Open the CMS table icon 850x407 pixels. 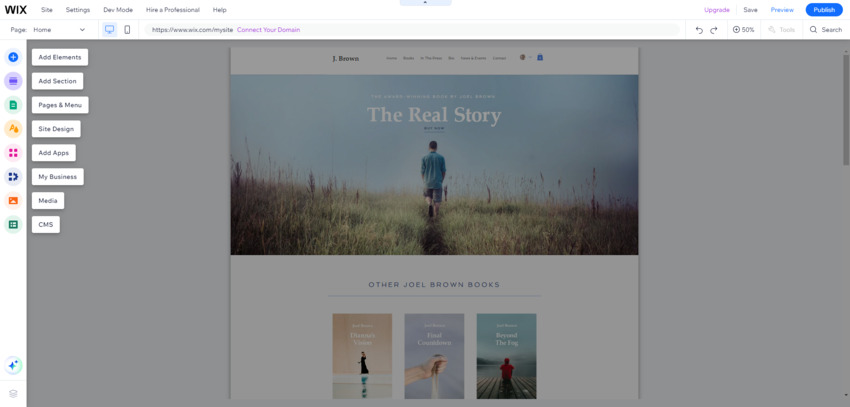(x=13, y=224)
